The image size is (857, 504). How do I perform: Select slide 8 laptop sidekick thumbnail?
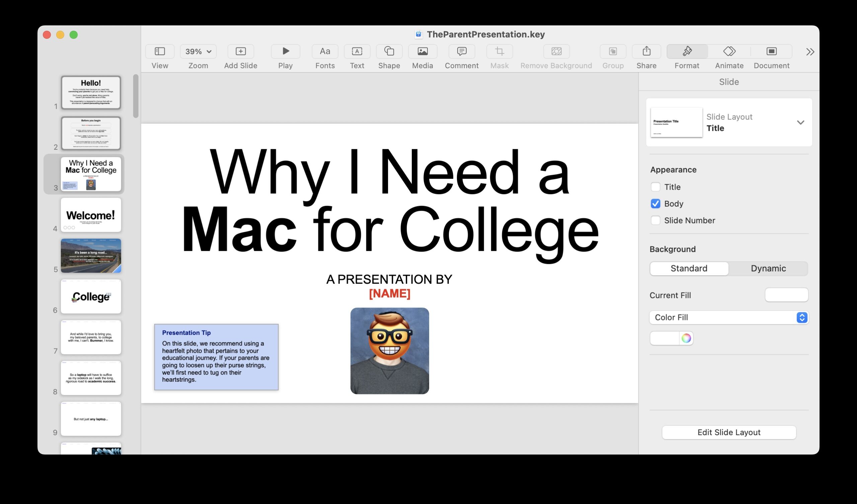(x=91, y=378)
